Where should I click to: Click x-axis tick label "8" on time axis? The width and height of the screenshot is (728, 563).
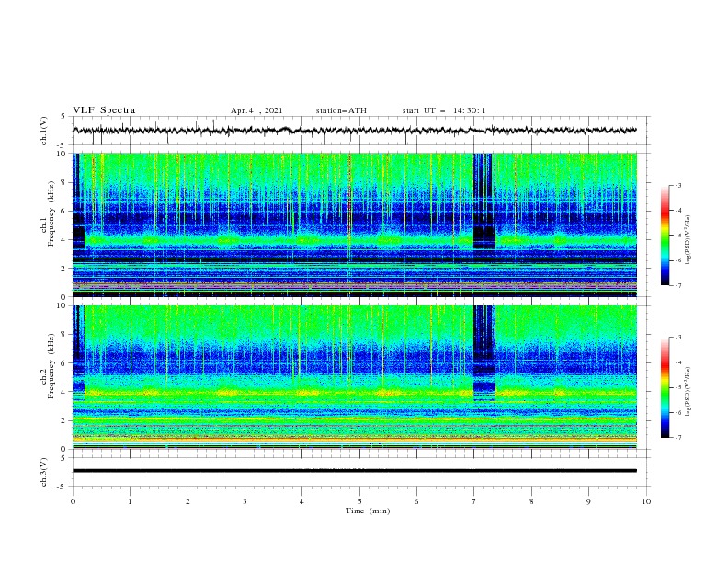tap(531, 501)
